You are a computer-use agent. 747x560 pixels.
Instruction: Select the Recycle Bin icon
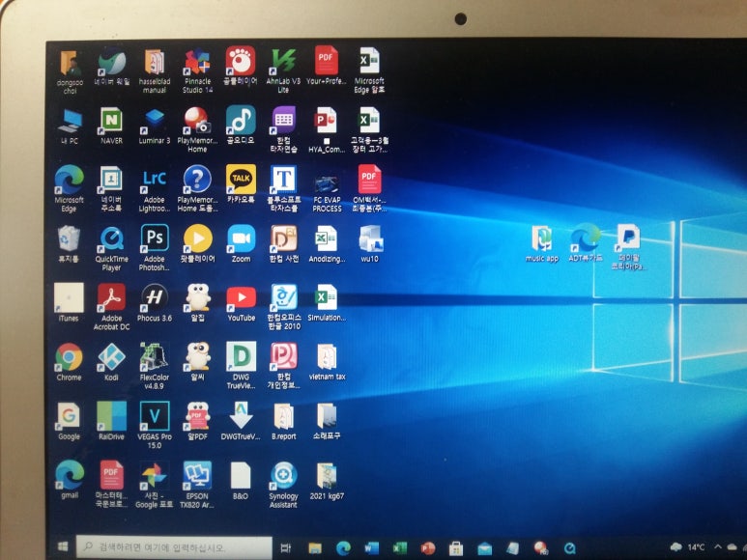point(69,244)
